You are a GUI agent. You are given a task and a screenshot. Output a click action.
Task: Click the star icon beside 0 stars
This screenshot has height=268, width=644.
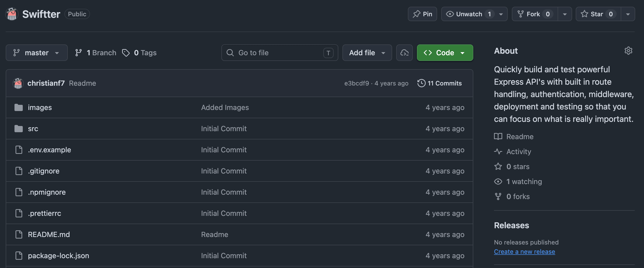498,167
